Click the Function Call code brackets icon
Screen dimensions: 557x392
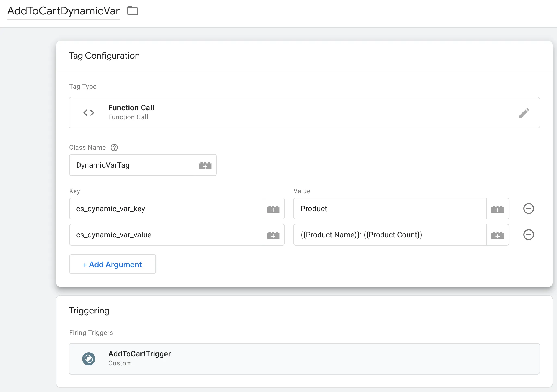[x=89, y=113]
